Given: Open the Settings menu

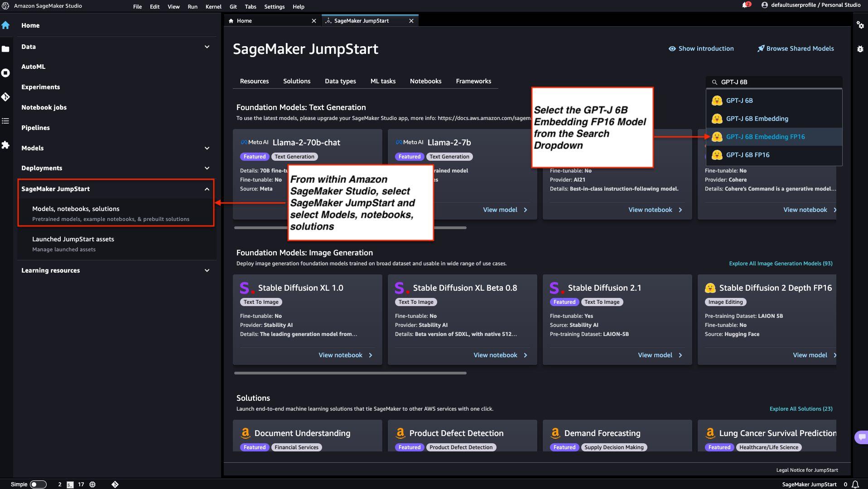Looking at the screenshot, I should click(274, 6).
